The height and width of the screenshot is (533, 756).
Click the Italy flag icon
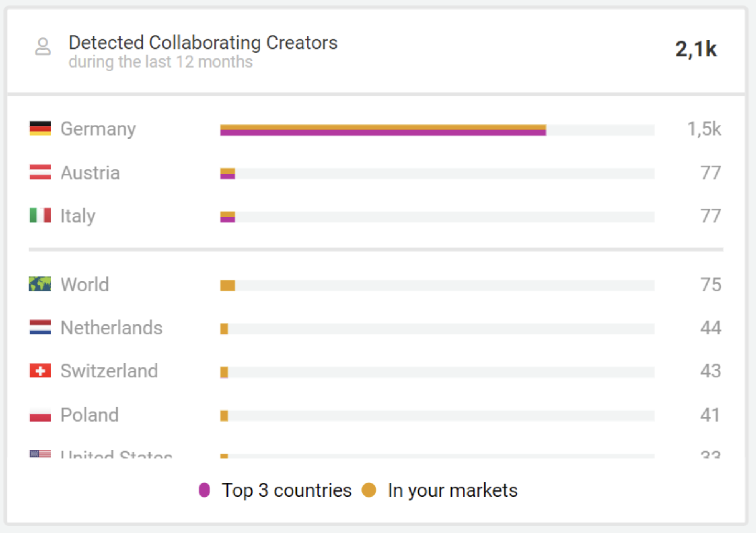[40, 215]
